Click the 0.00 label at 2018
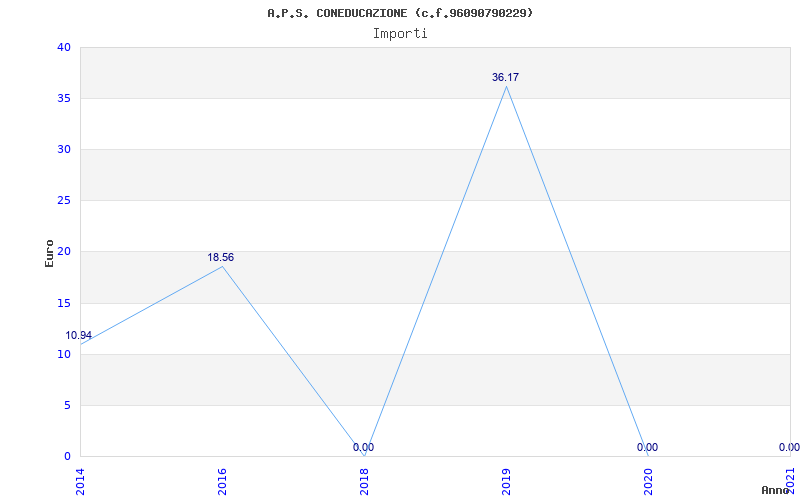The height and width of the screenshot is (500, 800). [x=363, y=447]
